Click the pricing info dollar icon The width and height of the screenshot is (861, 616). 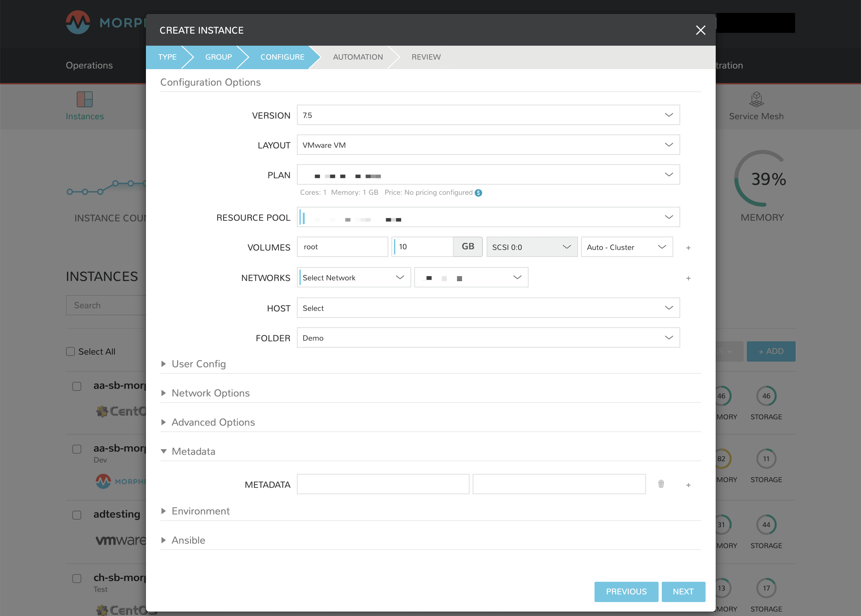(x=478, y=193)
